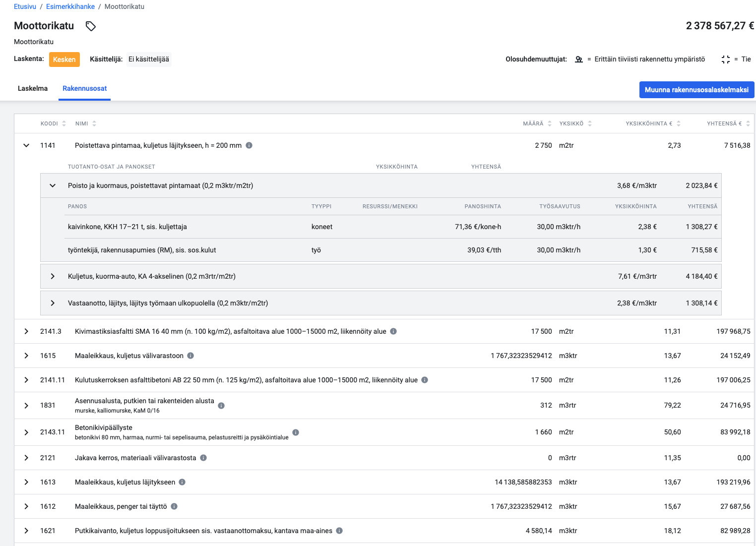Screen dimensions: 756x546
Task: Click the työntekijä, rakennusapumies row
Action: coord(393,250)
